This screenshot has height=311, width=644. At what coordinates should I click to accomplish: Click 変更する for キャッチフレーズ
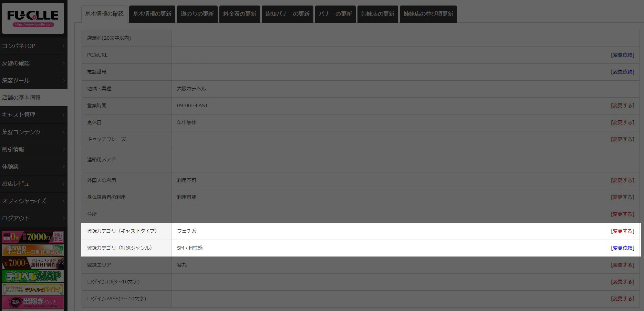622,139
